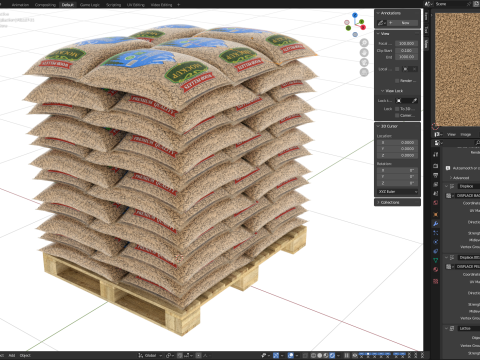This screenshot has height=360, width=480.
Task: Click the blue Z axis navigation gizmo
Action: pyautogui.click(x=355, y=15)
